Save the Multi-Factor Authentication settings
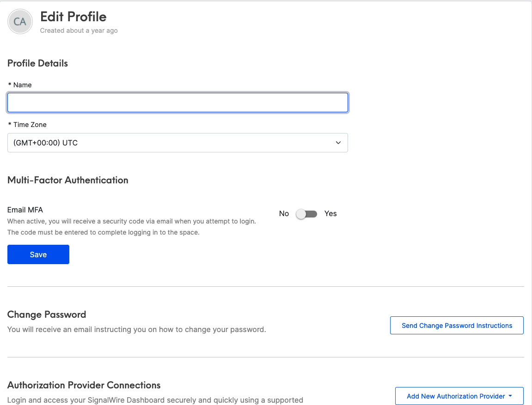532x405 pixels. [38, 254]
